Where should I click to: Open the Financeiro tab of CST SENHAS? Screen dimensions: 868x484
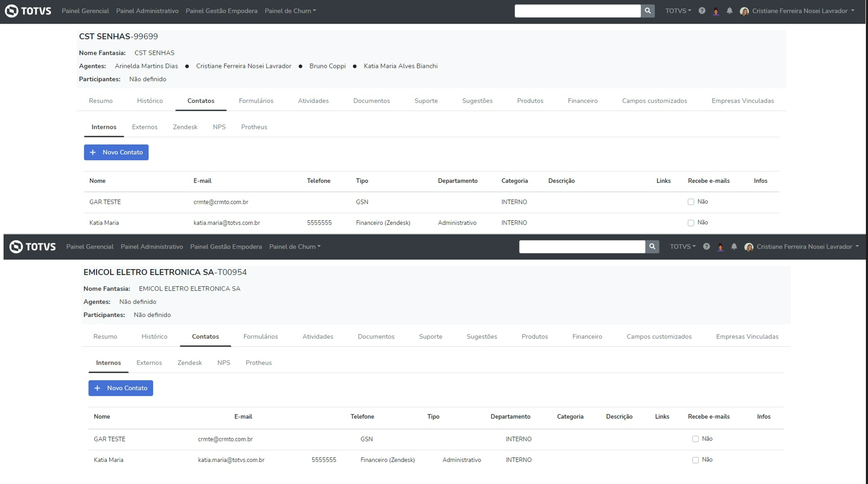583,101
